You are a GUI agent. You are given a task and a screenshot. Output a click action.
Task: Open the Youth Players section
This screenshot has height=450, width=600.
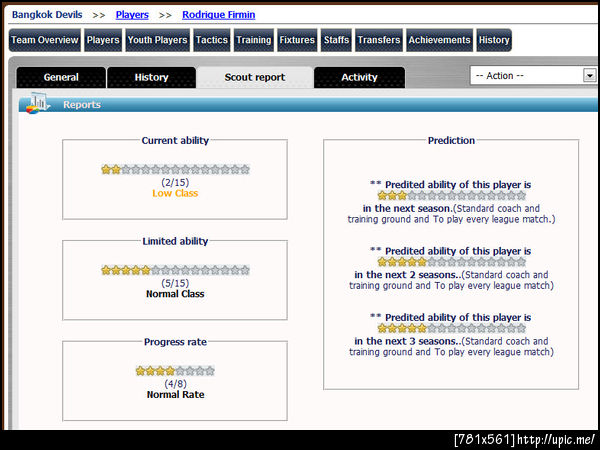157,40
